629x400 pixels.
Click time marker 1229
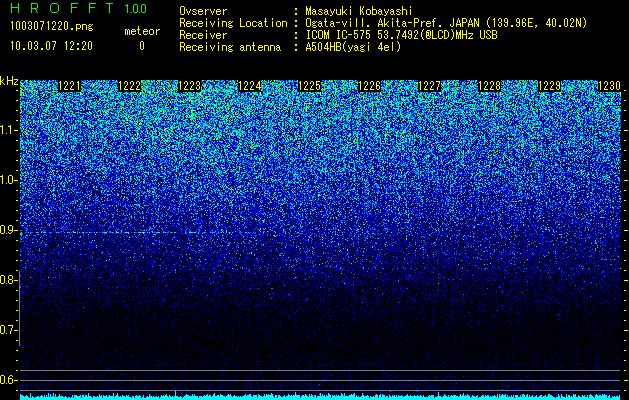click(550, 86)
